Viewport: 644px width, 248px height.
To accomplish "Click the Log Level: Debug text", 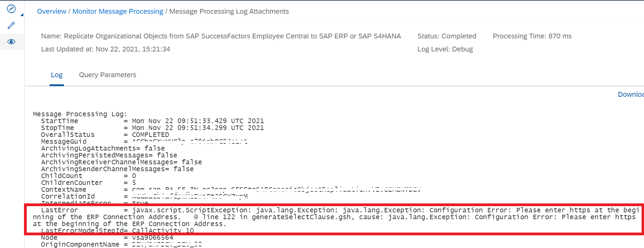I will pyautogui.click(x=445, y=49).
